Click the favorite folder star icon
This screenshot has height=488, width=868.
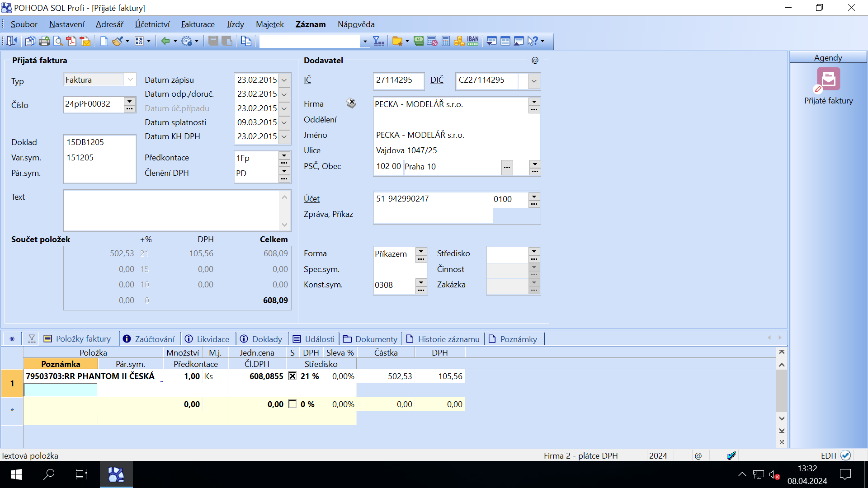tap(397, 41)
